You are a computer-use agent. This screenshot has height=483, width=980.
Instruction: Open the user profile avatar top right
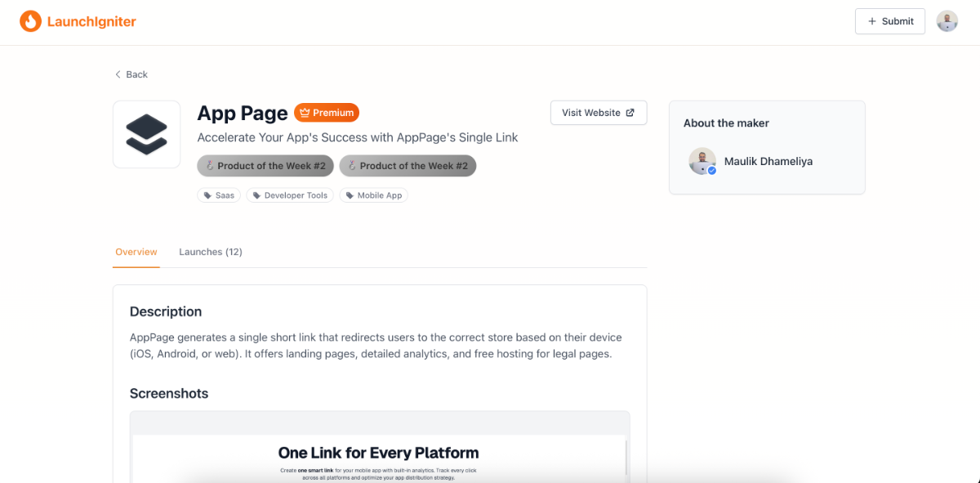tap(947, 20)
